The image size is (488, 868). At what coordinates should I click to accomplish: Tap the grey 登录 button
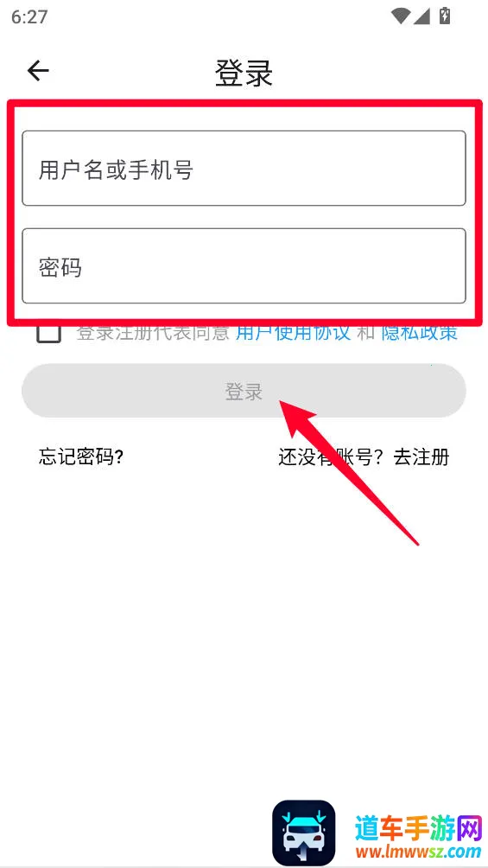pyautogui.click(x=244, y=391)
